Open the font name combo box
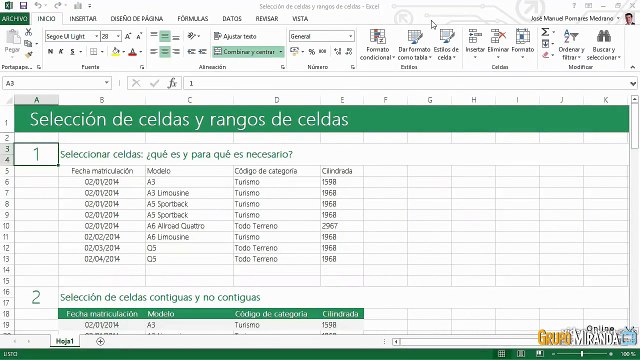640x360 pixels. [72, 36]
